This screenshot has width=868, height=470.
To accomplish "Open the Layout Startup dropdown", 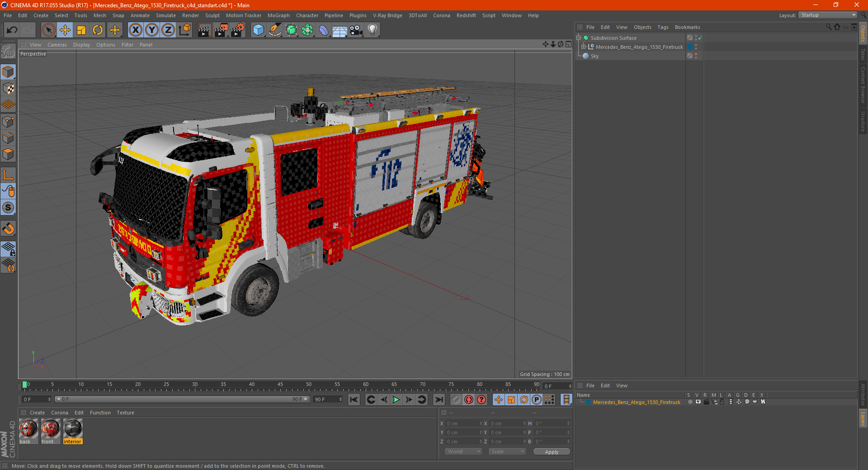I will tap(828, 15).
